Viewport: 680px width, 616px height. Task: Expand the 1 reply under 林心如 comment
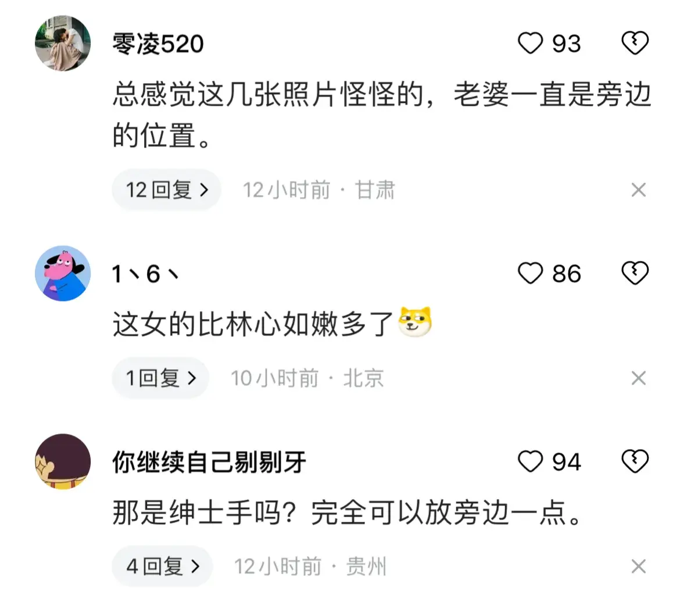coord(160,378)
